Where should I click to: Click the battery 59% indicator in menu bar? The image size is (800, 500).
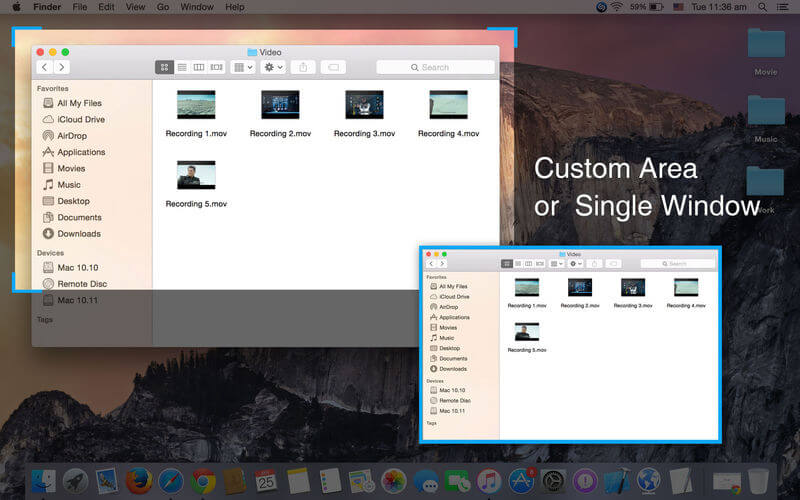[x=646, y=7]
